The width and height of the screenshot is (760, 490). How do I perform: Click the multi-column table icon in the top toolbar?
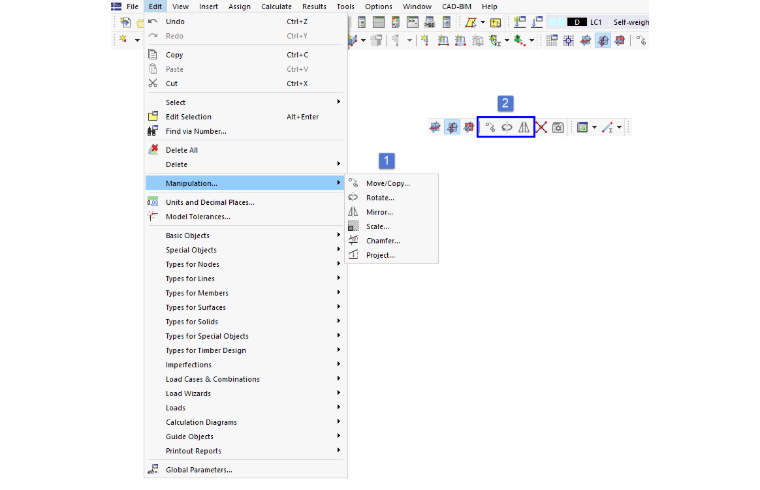[x=379, y=22]
